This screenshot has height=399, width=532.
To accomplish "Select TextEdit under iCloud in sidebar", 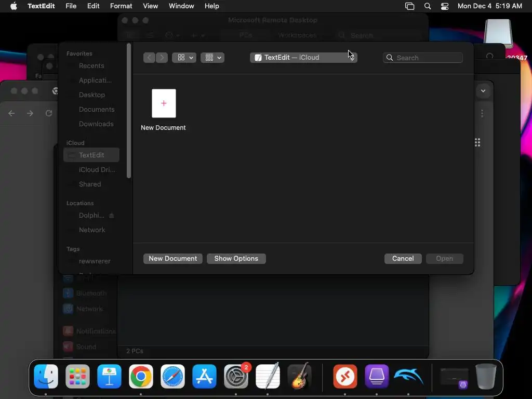I will [91, 155].
